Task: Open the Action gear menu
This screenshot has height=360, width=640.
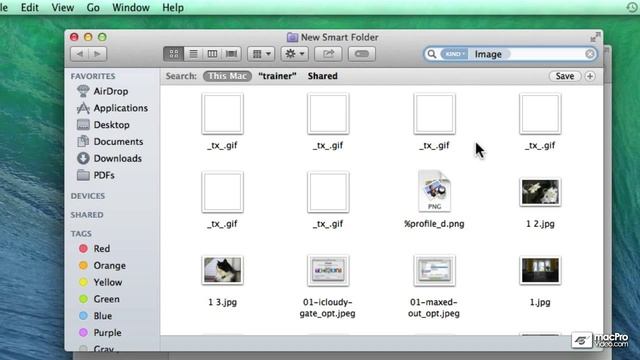Action: [x=294, y=54]
